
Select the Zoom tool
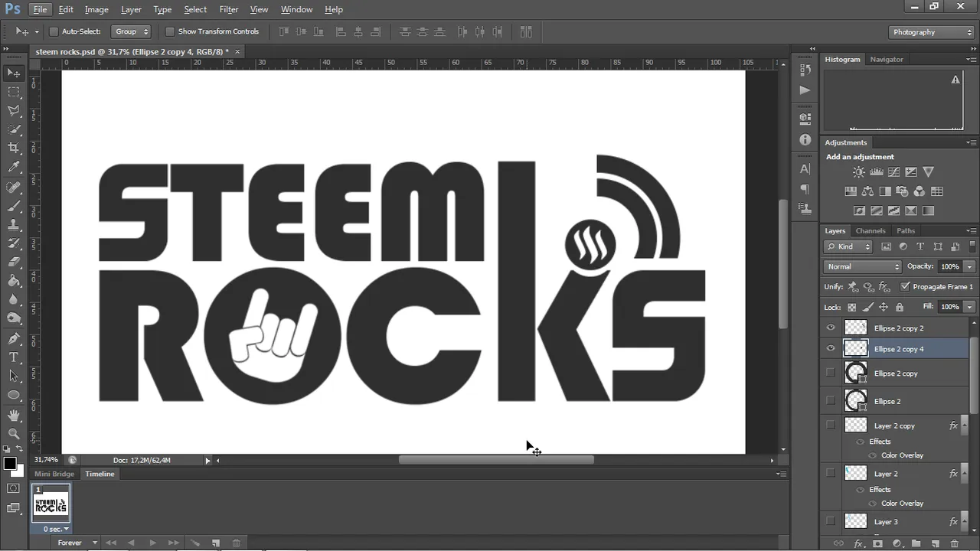pyautogui.click(x=14, y=433)
